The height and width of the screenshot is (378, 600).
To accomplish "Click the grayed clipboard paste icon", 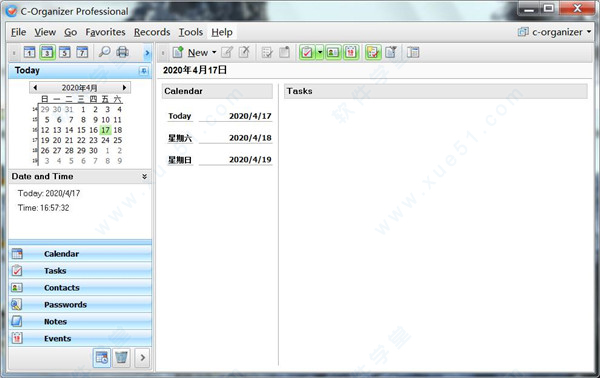I will [284, 52].
